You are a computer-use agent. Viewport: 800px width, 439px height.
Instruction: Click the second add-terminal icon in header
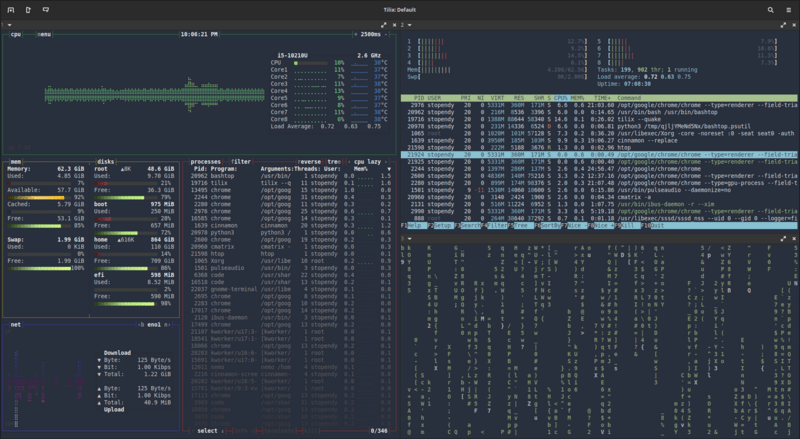tap(28, 9)
